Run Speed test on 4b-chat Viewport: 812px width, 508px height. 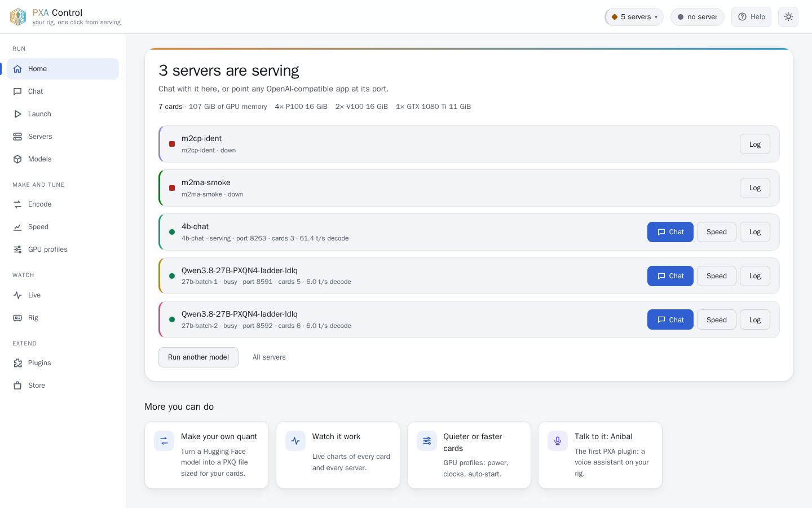click(717, 232)
